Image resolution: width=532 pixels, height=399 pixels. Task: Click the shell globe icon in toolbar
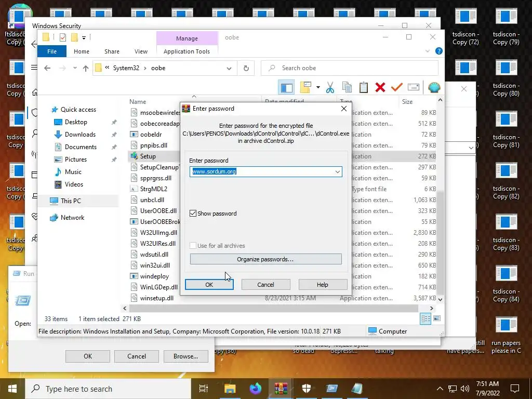434,87
